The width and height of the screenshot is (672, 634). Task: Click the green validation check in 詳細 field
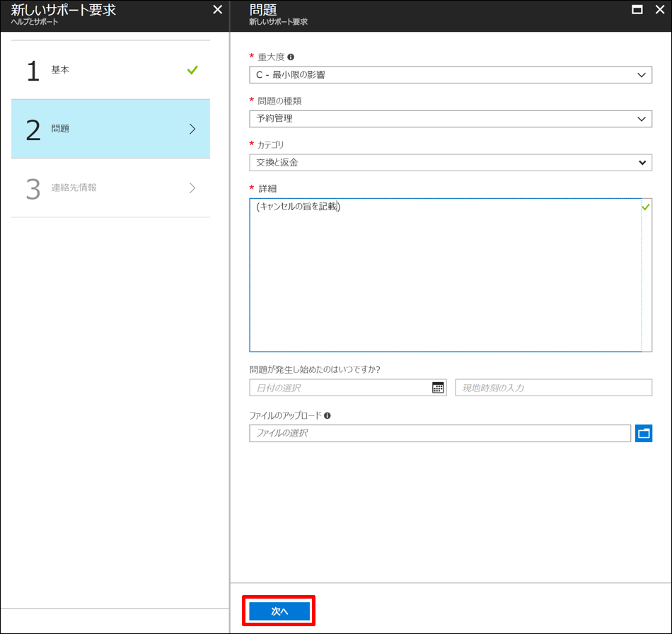[x=644, y=207]
